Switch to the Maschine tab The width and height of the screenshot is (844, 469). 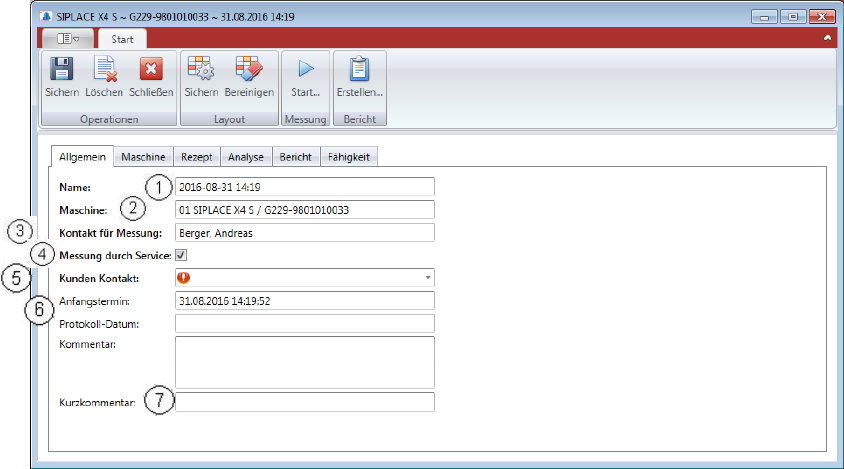(143, 157)
